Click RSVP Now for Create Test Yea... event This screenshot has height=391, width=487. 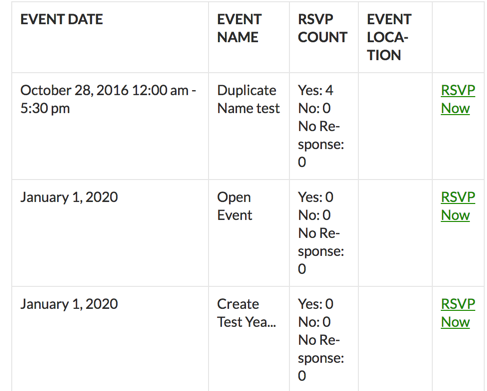point(458,313)
